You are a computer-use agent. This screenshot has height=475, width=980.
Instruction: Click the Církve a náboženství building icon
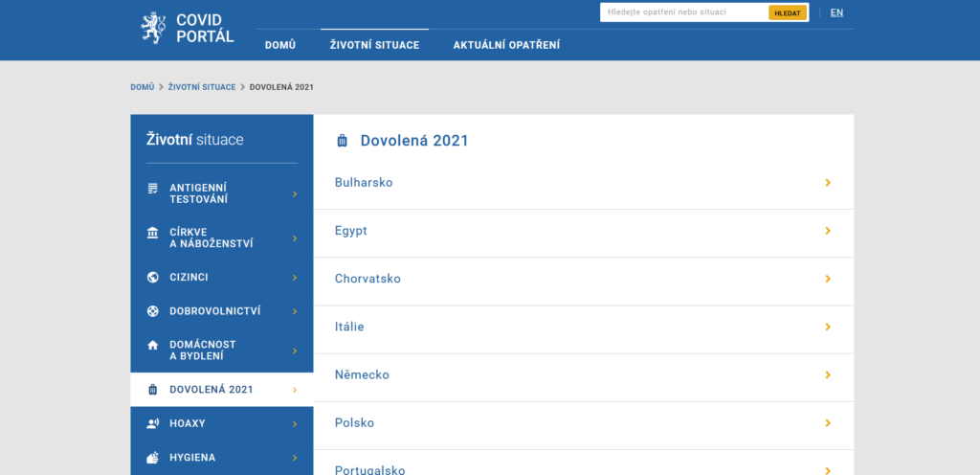(x=152, y=233)
